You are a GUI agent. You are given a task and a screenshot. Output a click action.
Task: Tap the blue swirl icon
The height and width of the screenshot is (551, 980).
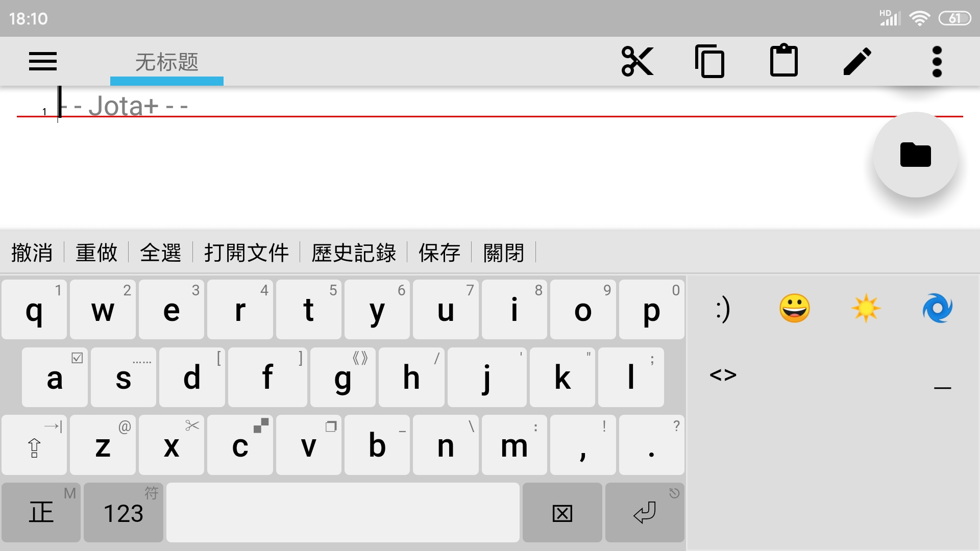pyautogui.click(x=938, y=308)
